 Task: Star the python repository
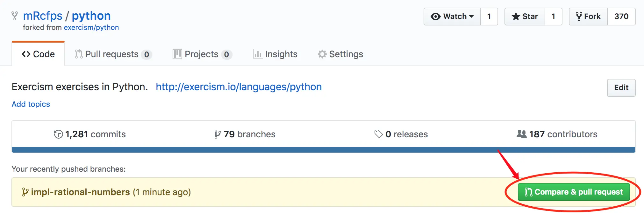click(525, 17)
